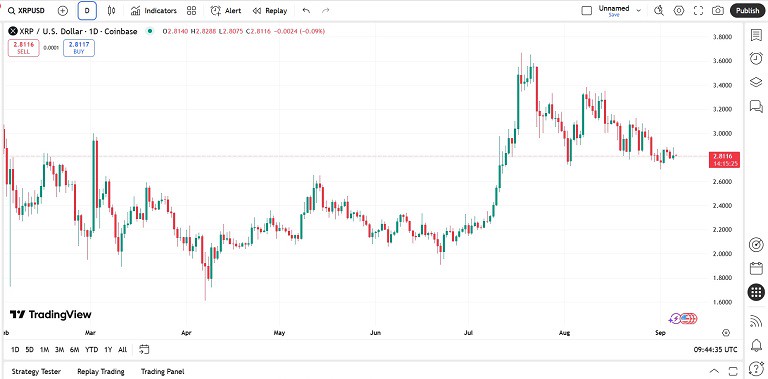Open the watchlist panel icon

coord(756,35)
